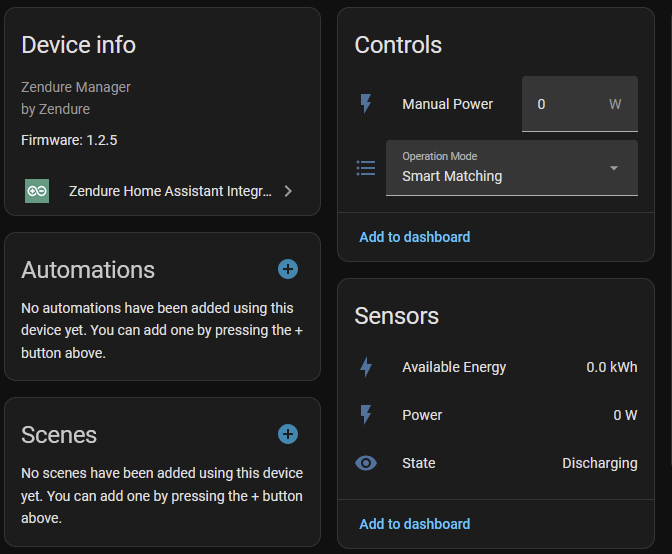Screen dimensions: 672x554
Task: Click the Controls card heading
Action: click(398, 45)
